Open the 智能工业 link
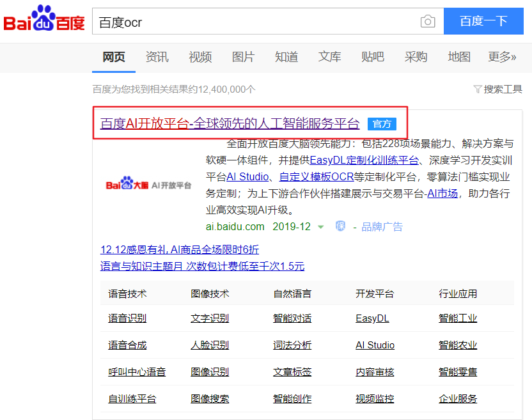The width and height of the screenshot is (532, 420). [x=458, y=318]
